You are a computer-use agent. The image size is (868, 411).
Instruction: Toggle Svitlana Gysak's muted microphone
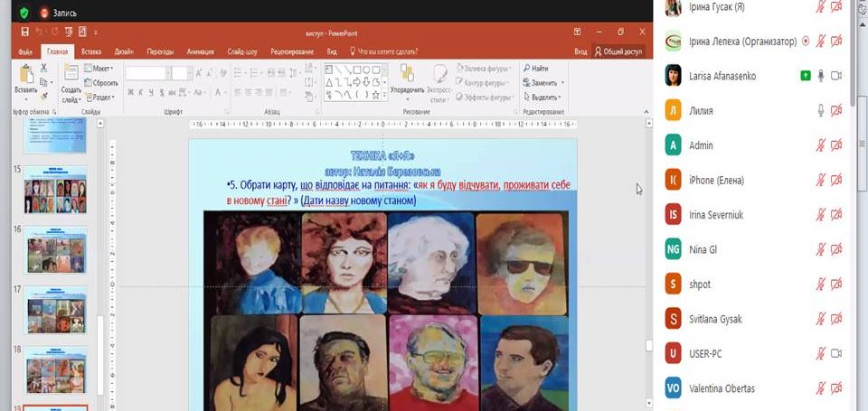(821, 319)
